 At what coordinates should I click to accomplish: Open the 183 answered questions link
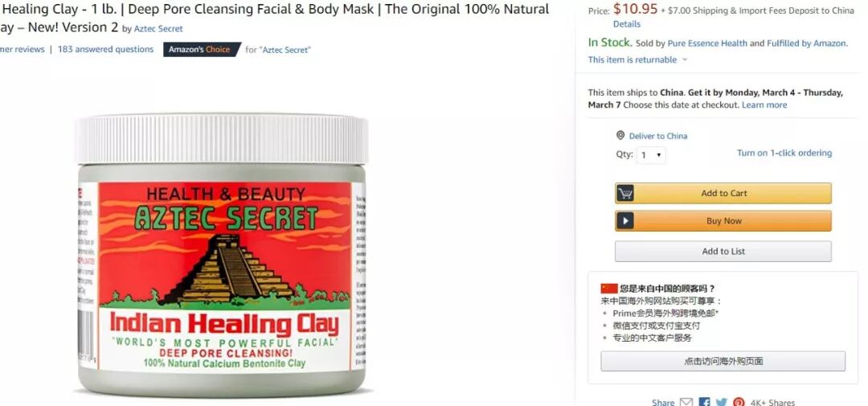point(105,49)
